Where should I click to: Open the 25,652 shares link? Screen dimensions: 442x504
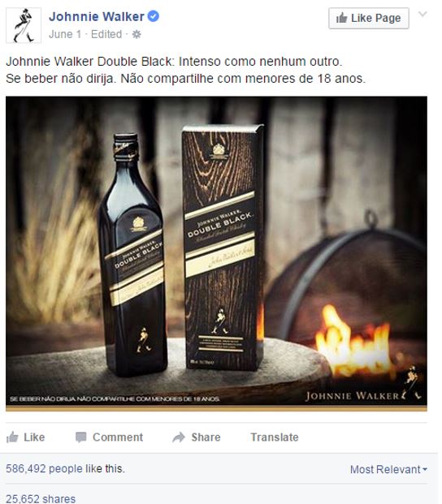click(x=41, y=499)
